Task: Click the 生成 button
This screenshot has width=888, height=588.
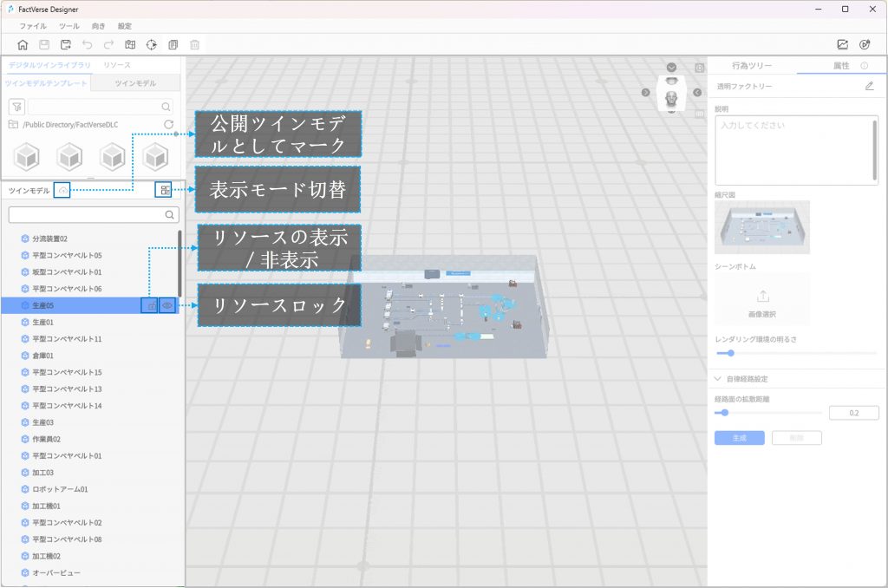Action: click(739, 438)
